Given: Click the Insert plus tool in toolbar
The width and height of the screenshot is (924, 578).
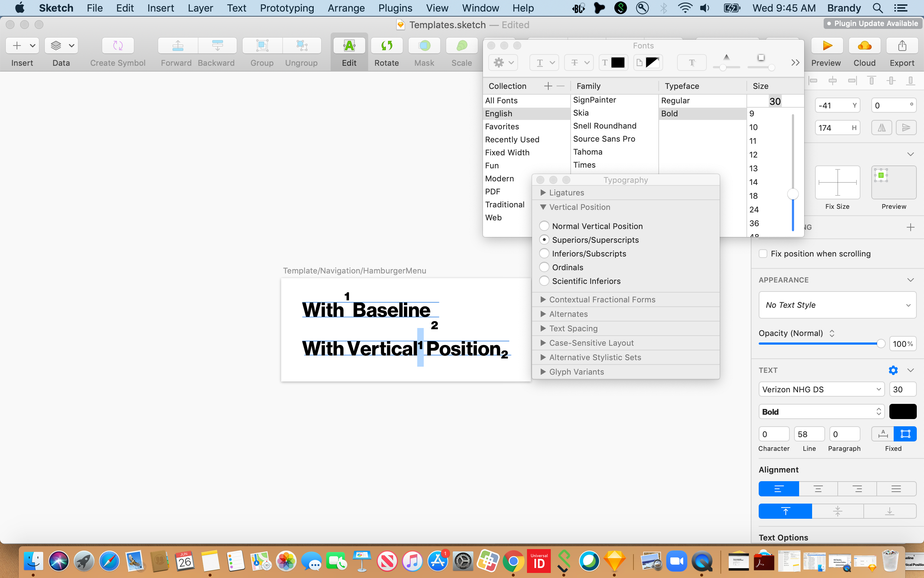Looking at the screenshot, I should (22, 46).
